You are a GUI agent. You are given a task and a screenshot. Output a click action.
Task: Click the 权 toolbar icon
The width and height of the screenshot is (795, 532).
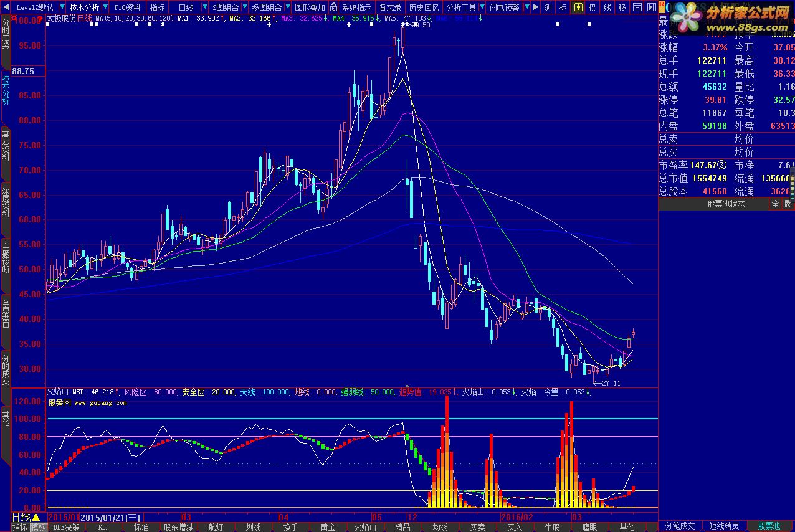pyautogui.click(x=593, y=7)
